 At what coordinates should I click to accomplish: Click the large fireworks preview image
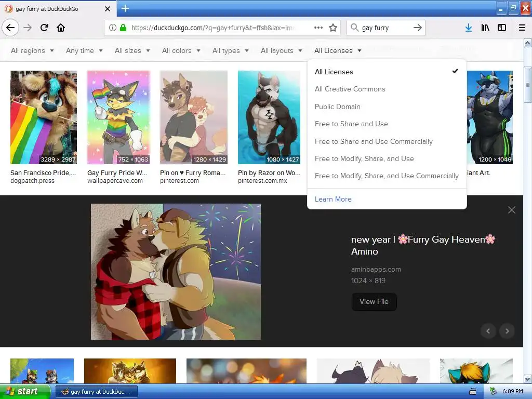click(x=176, y=271)
